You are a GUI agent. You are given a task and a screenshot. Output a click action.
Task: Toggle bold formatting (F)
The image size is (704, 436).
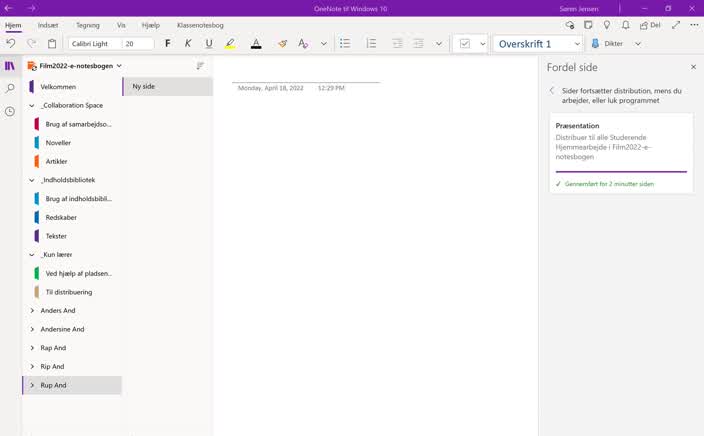tap(167, 44)
